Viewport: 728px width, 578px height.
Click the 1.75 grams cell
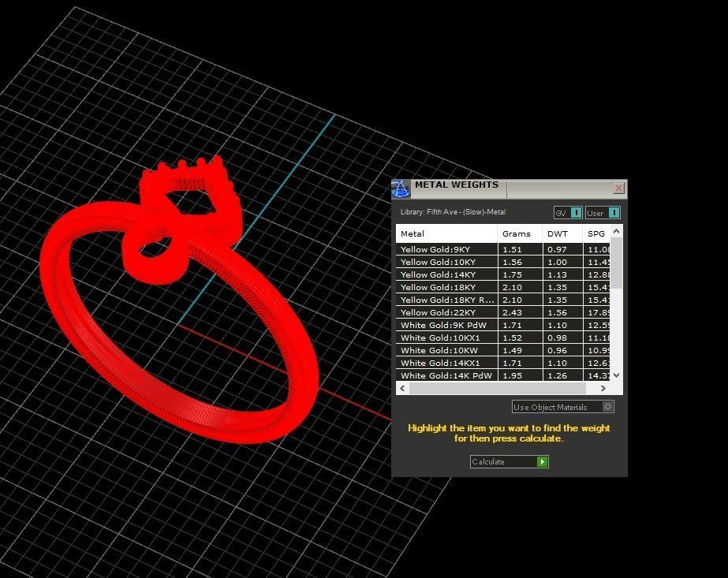tap(520, 274)
